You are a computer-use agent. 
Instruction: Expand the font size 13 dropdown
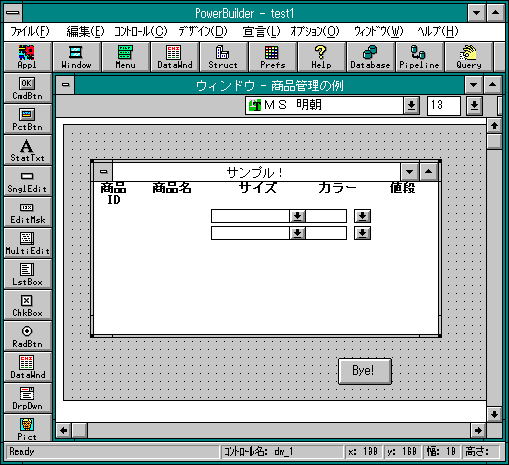tap(474, 106)
